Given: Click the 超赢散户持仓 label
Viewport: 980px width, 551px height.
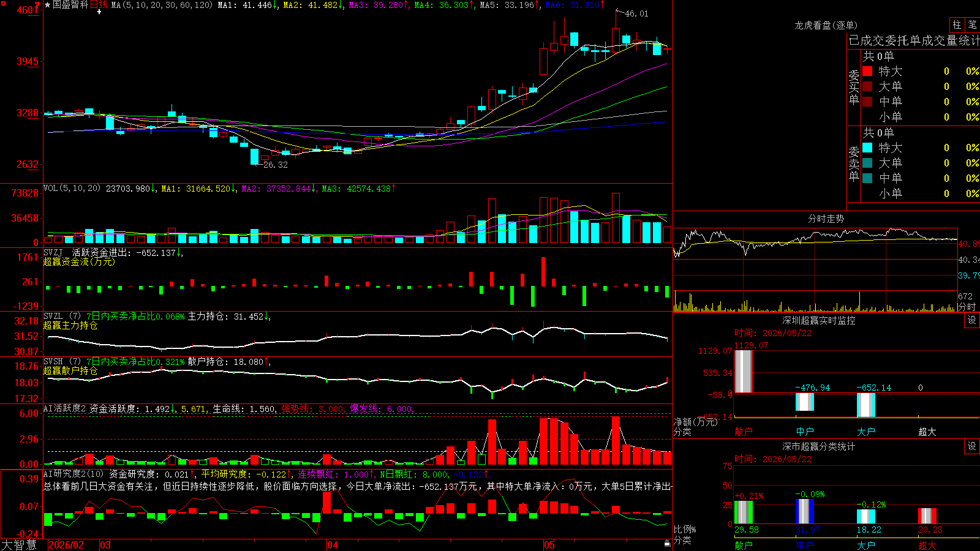Looking at the screenshot, I should [x=70, y=370].
